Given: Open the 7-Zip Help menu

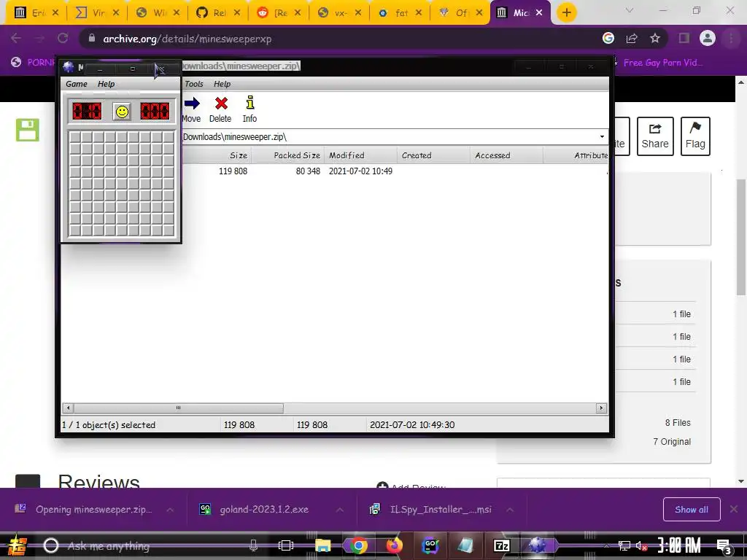Looking at the screenshot, I should point(222,84).
